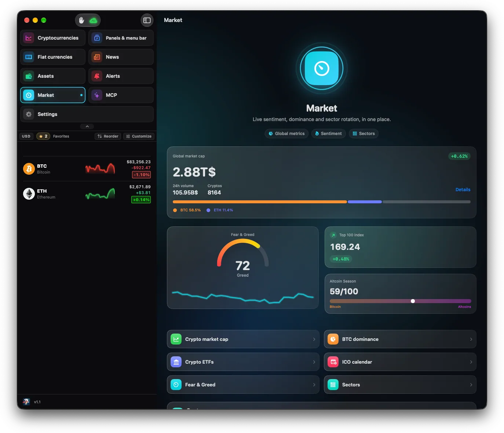Viewport: 504px width, 433px height.
Task: Open Fear & Greed row via its chevron
Action: point(314,385)
